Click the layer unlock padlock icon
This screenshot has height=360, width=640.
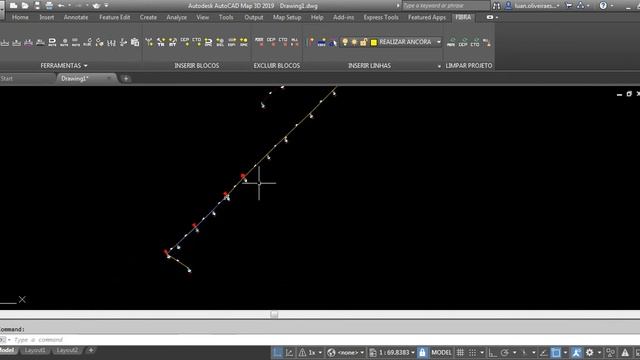(363, 42)
